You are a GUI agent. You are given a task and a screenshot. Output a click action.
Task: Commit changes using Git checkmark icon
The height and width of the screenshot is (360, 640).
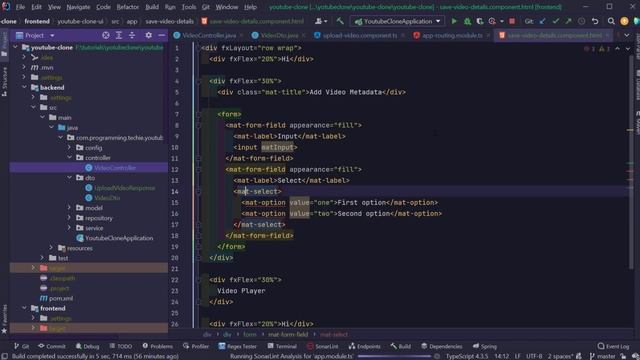point(556,21)
